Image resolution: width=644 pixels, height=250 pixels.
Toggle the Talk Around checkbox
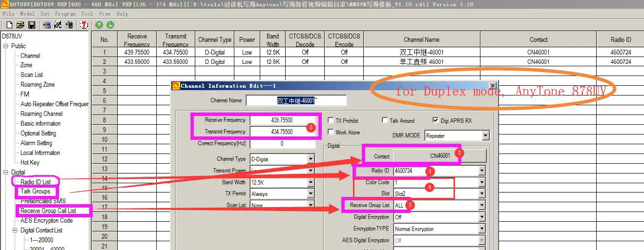pyautogui.click(x=385, y=120)
